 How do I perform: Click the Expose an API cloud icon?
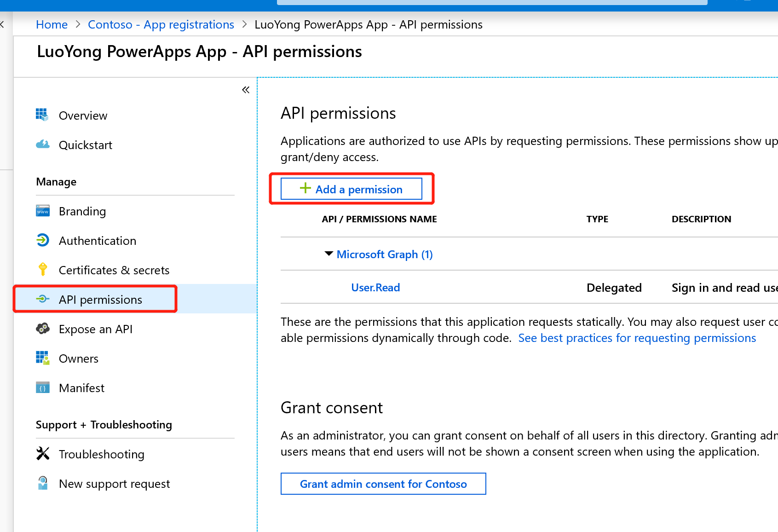coord(43,328)
